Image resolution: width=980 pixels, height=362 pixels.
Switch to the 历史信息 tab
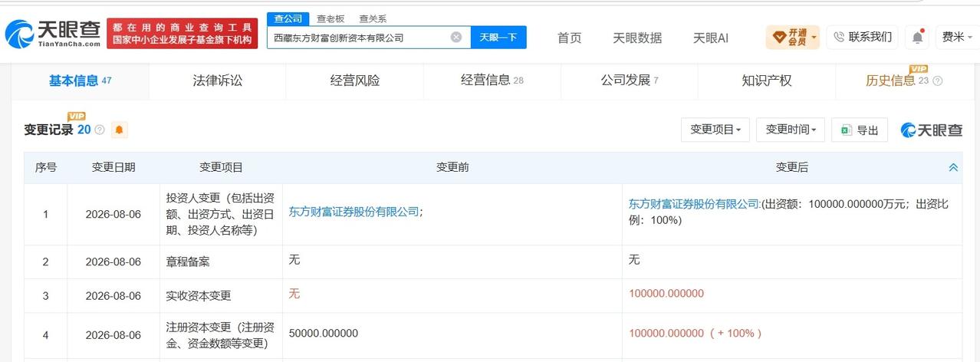(x=903, y=81)
